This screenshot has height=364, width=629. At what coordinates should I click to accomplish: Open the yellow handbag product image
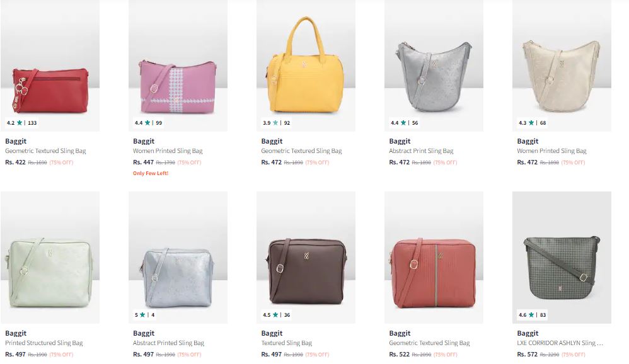[306, 65]
